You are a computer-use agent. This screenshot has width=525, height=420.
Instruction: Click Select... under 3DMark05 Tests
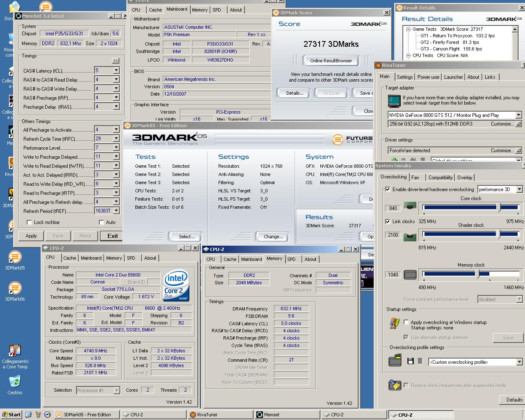coord(187,237)
